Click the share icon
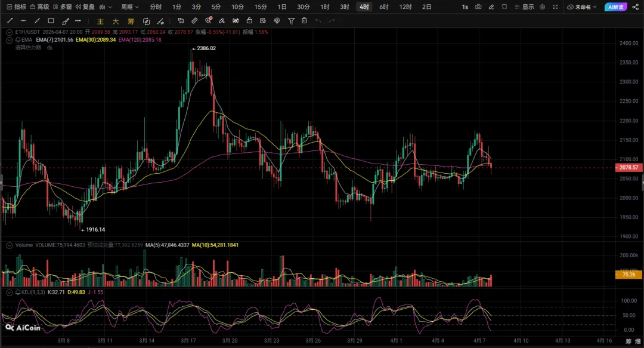 636,7
